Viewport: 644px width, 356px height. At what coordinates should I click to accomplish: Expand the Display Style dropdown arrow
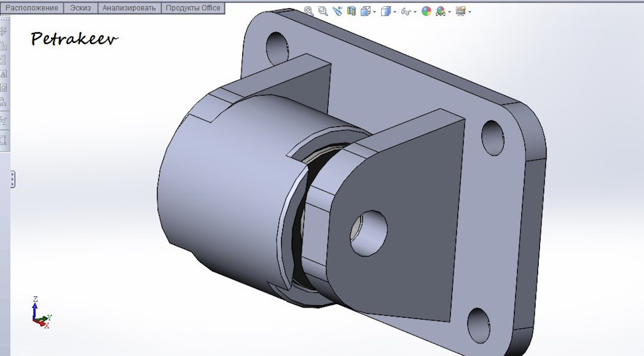pos(394,12)
